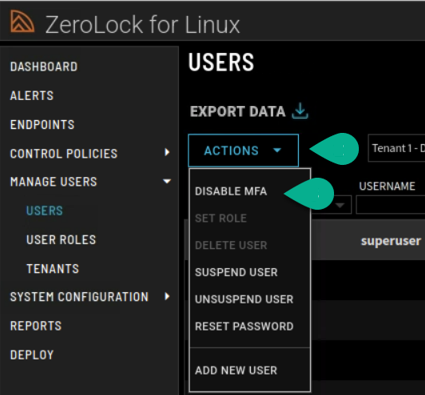Click the Username filter input field
This screenshot has width=425, height=395.
tap(390, 205)
